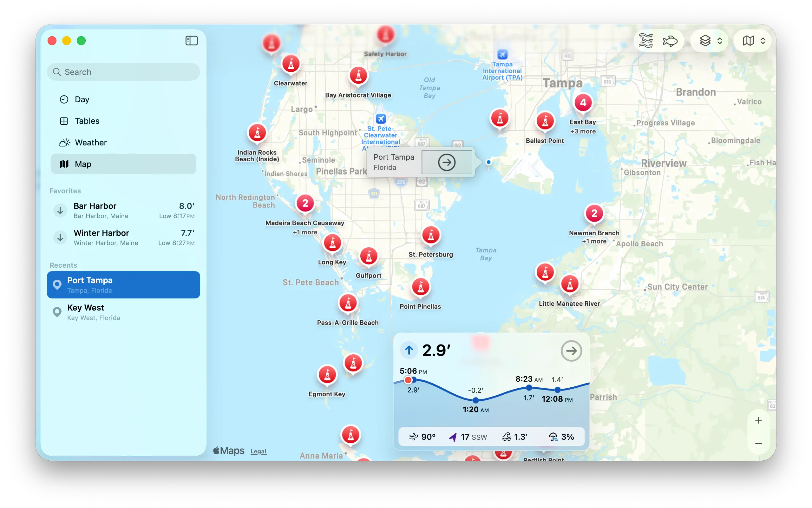812x508 pixels.
Task: Click the St. Petersburg station pin
Action: pos(431,235)
